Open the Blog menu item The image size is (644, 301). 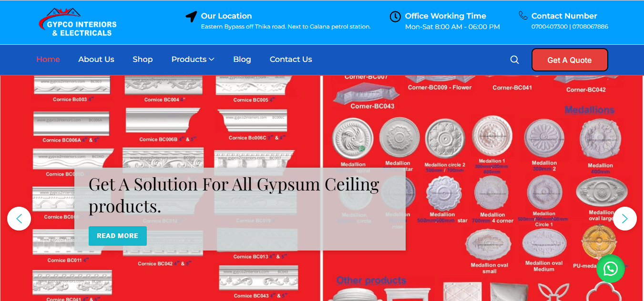[242, 60]
